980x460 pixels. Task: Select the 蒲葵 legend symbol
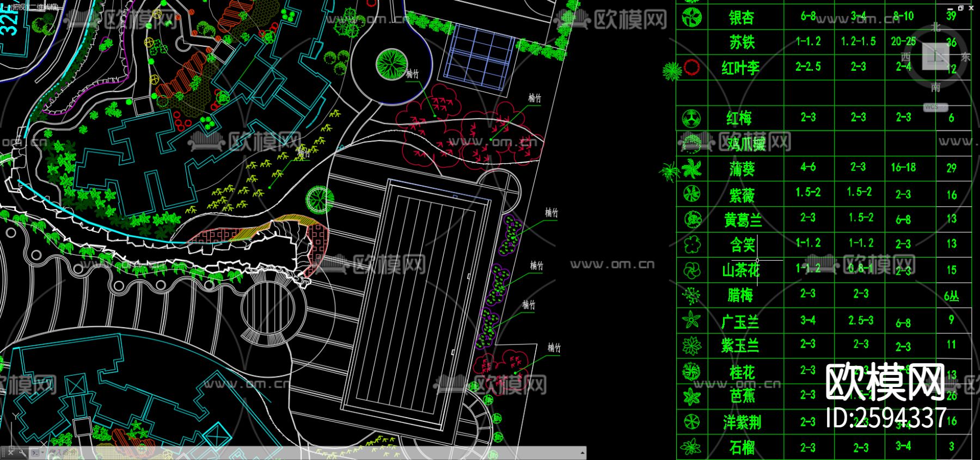click(691, 169)
